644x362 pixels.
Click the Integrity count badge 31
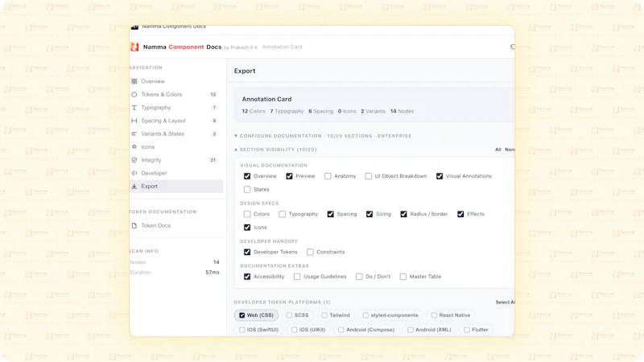(213, 160)
